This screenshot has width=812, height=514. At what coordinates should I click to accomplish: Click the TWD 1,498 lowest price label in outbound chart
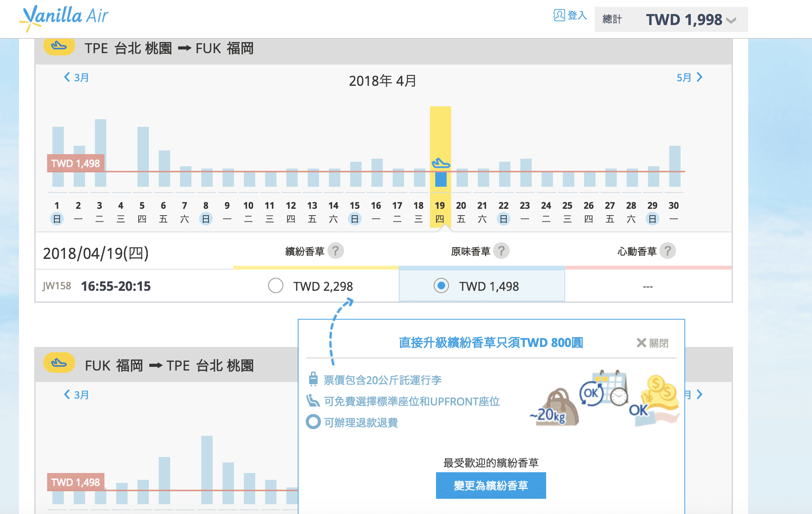tap(76, 163)
